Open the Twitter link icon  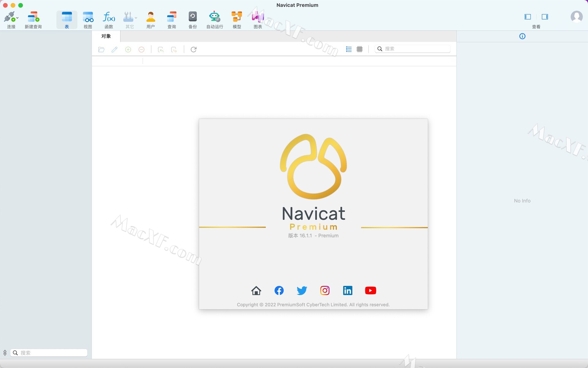click(302, 291)
